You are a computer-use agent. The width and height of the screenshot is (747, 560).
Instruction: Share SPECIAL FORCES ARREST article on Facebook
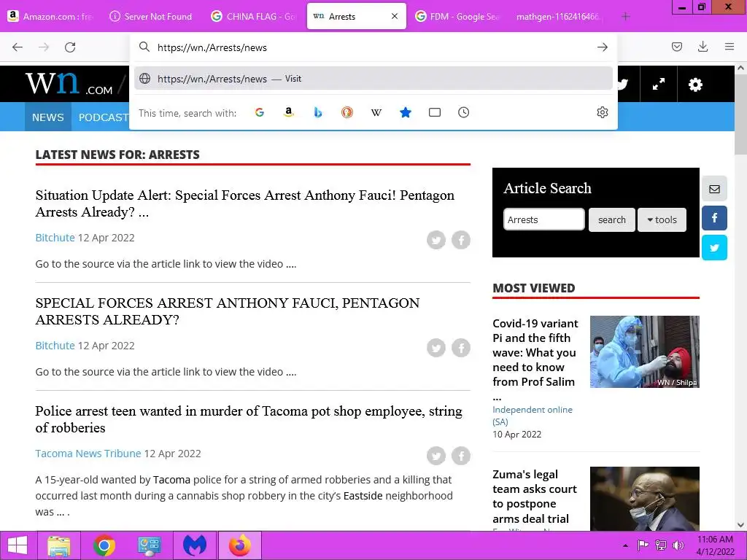[x=461, y=348]
